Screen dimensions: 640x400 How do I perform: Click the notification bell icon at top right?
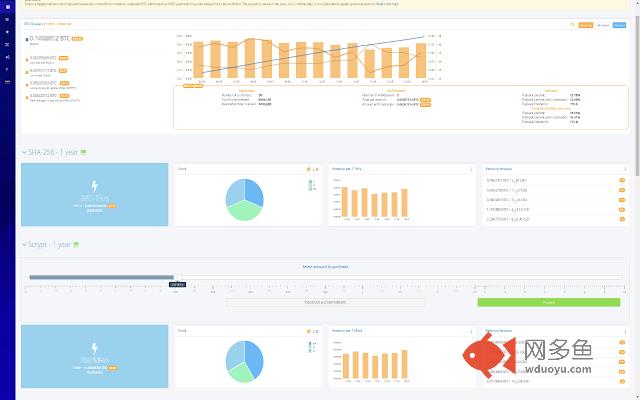pos(572,25)
